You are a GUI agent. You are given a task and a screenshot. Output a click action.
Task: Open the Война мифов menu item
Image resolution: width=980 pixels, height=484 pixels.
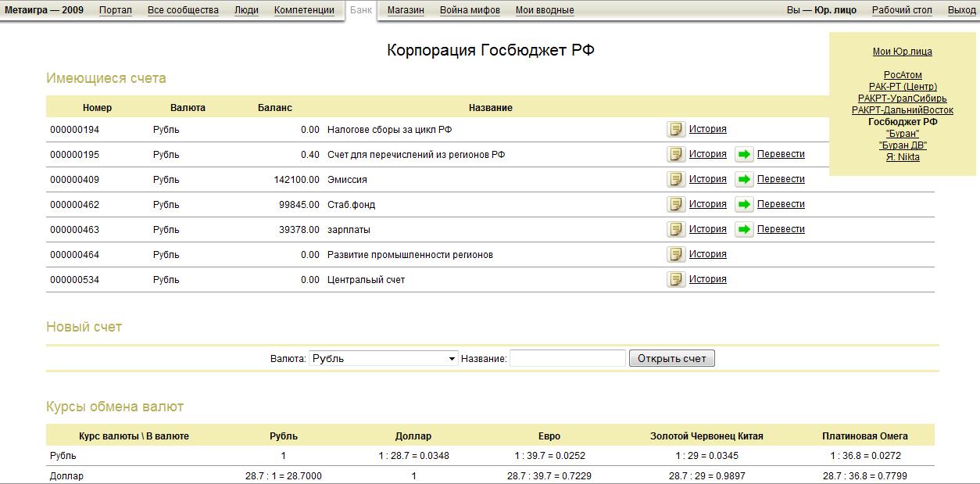coord(470,10)
